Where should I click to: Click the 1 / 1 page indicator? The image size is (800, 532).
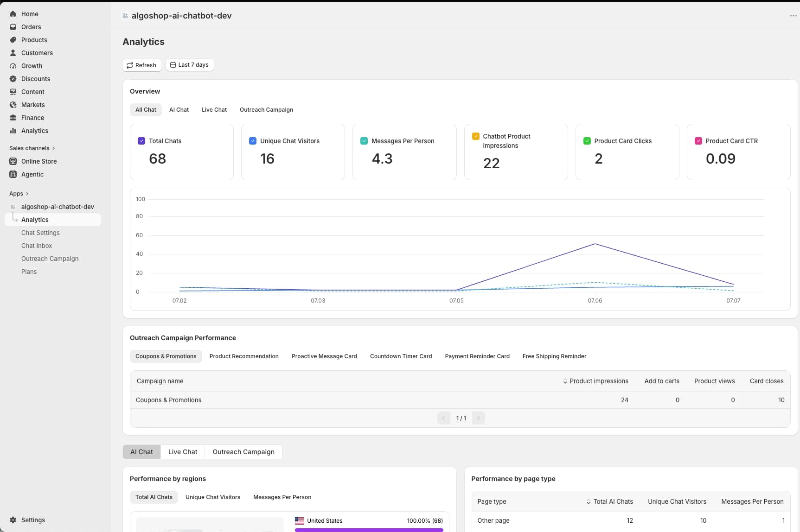461,418
